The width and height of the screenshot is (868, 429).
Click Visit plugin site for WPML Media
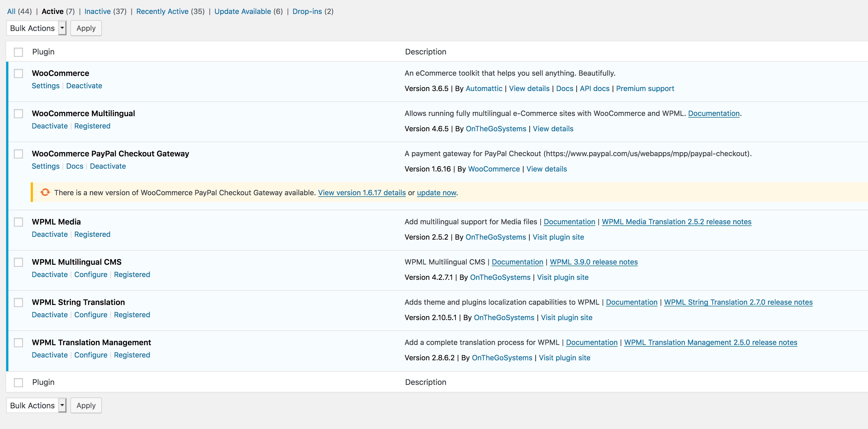click(x=558, y=237)
